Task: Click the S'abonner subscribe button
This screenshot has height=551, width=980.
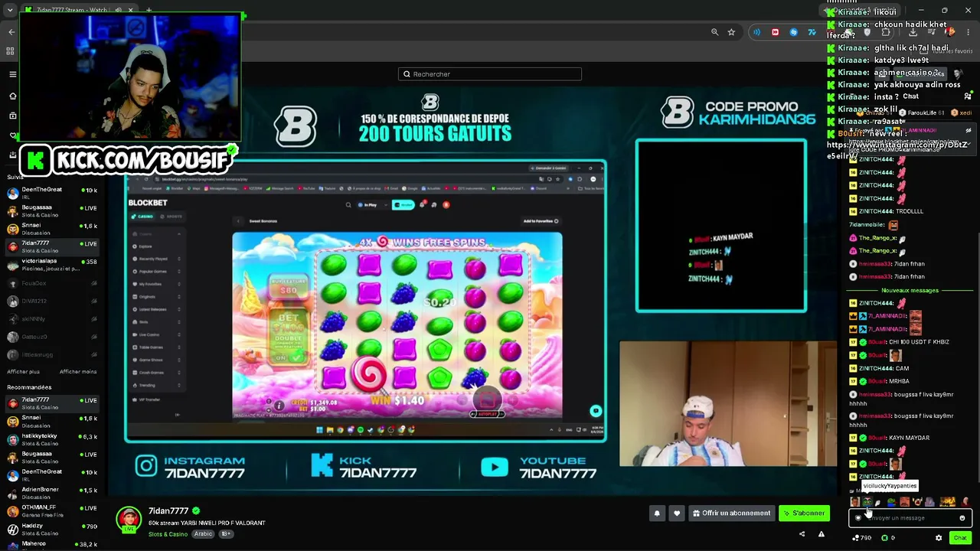Action: point(804,514)
